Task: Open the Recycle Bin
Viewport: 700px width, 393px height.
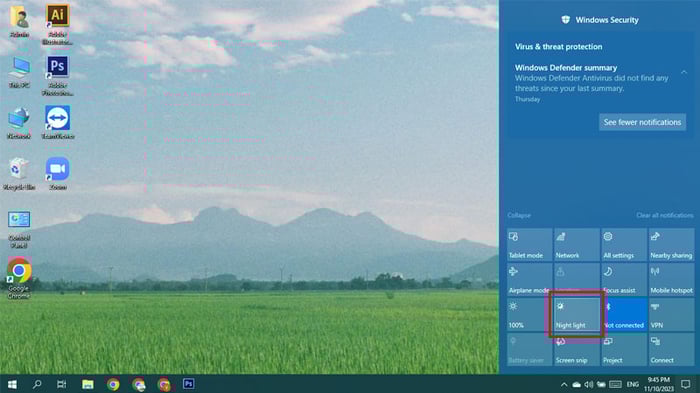Action: (x=19, y=174)
